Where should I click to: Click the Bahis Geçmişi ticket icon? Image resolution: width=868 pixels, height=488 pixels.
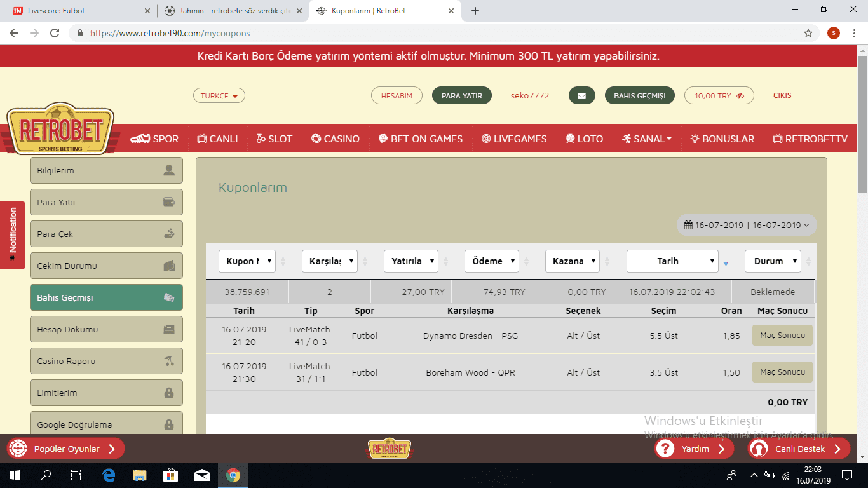tap(169, 297)
